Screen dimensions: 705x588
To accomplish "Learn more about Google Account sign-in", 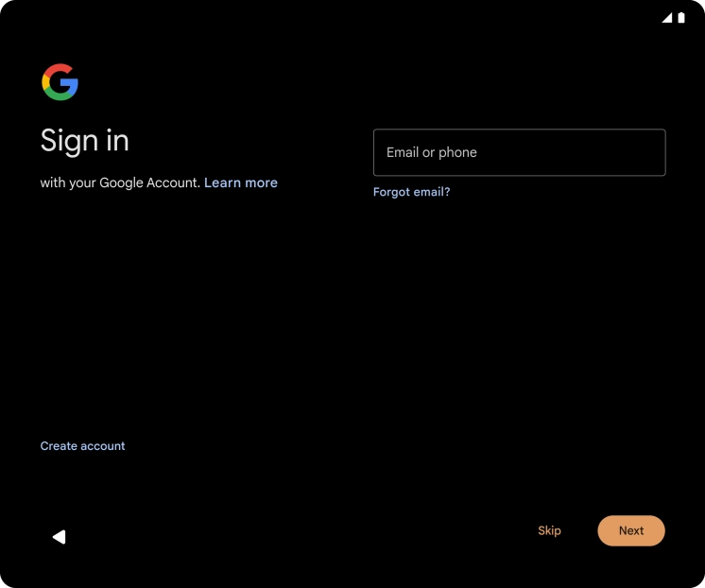I will tap(241, 182).
